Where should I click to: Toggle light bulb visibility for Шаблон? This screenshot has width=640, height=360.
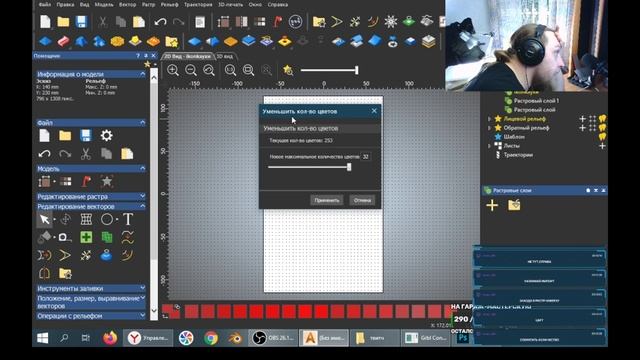click(602, 137)
